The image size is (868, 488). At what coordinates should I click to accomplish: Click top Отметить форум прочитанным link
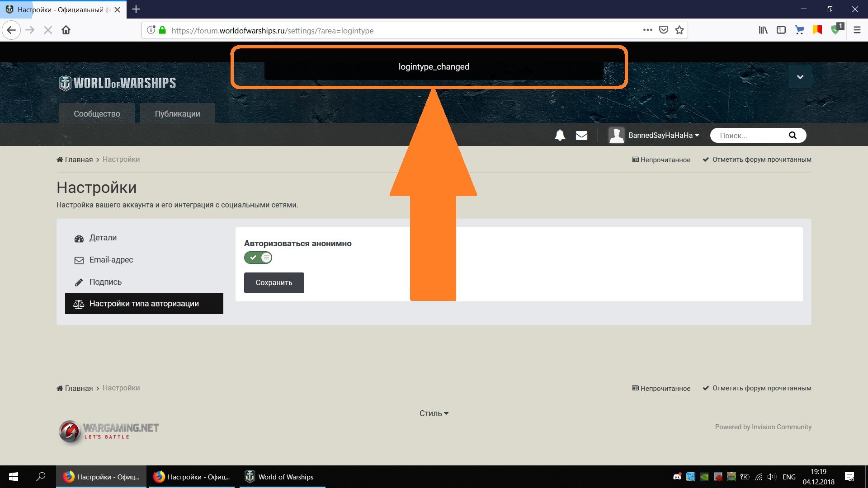coord(757,160)
